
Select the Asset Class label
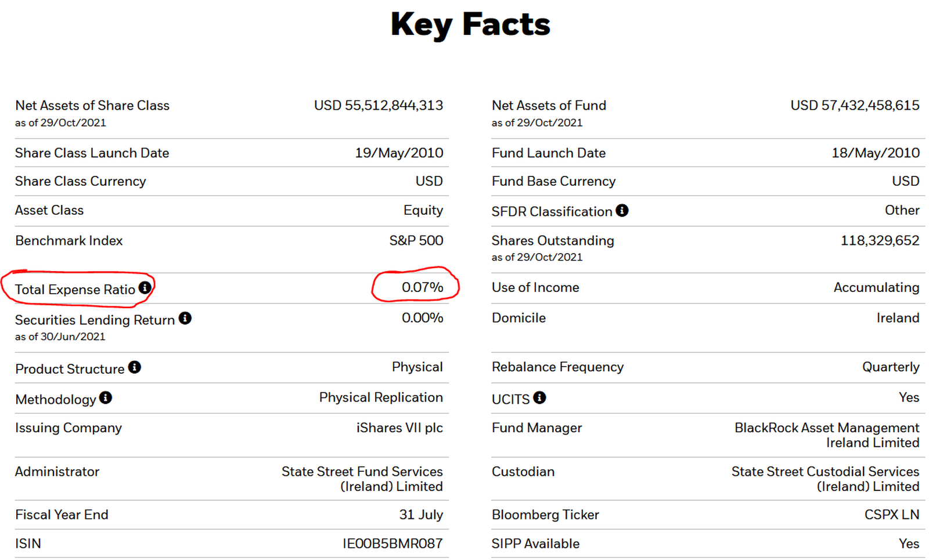(x=49, y=211)
